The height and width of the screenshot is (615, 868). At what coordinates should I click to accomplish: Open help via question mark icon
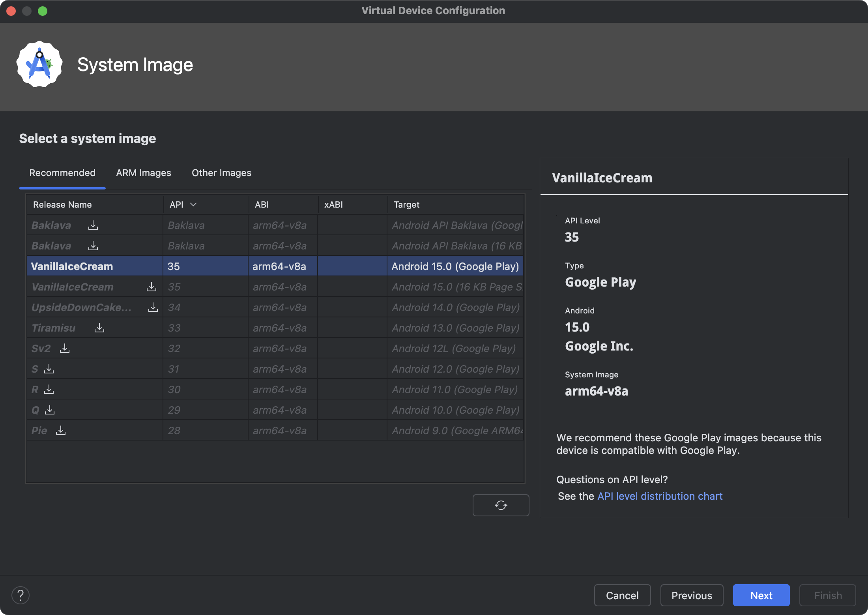[21, 595]
